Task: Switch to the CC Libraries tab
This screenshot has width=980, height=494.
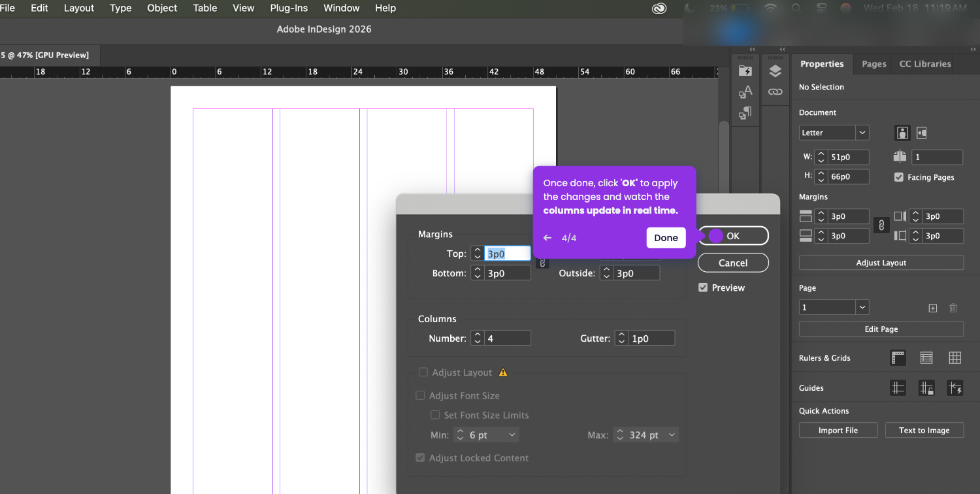Action: click(925, 64)
